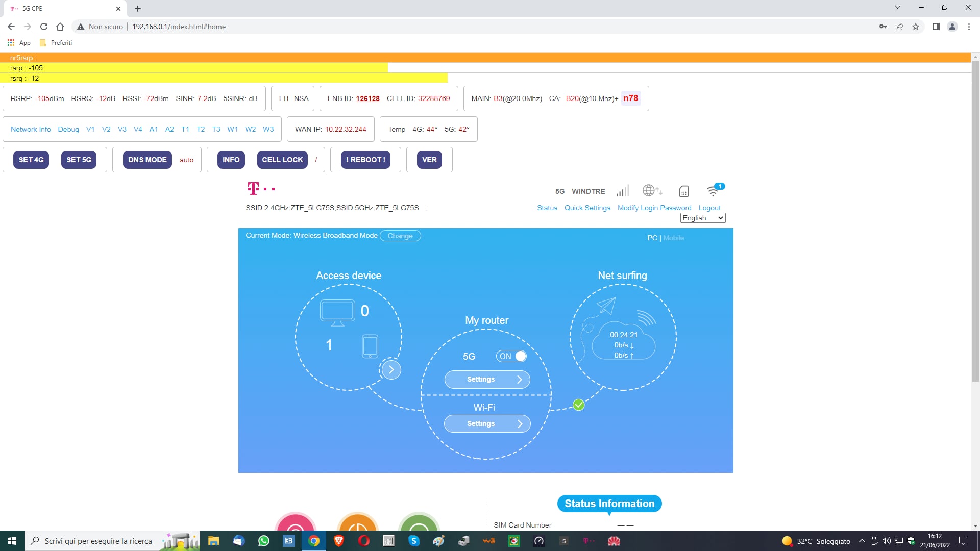Screen dimensions: 980x551
Task: Click the CELL LOCK button
Action: click(282, 160)
